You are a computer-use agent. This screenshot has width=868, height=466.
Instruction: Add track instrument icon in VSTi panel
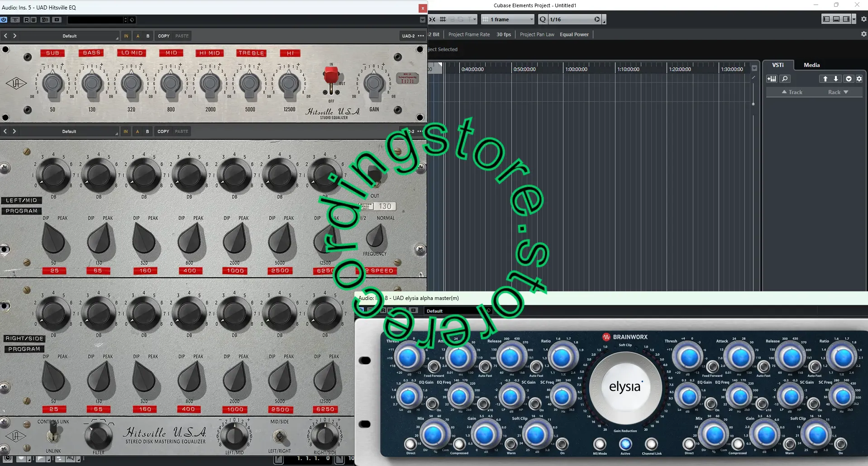pyautogui.click(x=772, y=79)
